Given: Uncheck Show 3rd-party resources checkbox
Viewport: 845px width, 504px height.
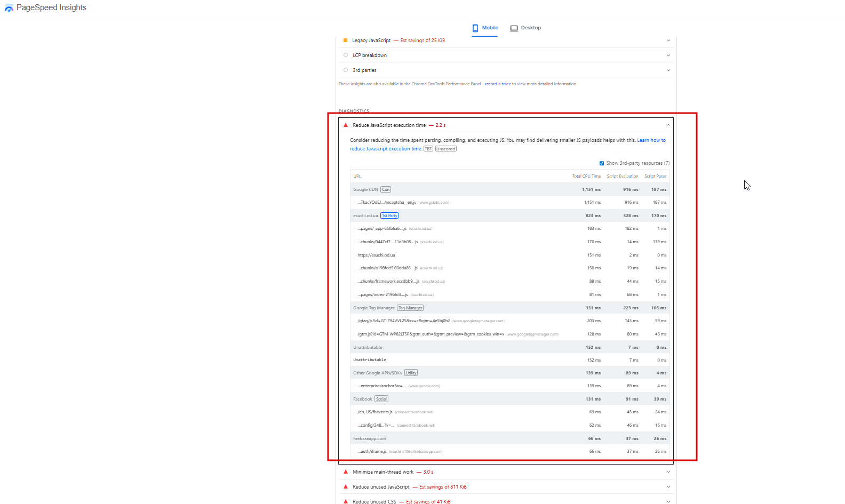Looking at the screenshot, I should [x=602, y=163].
